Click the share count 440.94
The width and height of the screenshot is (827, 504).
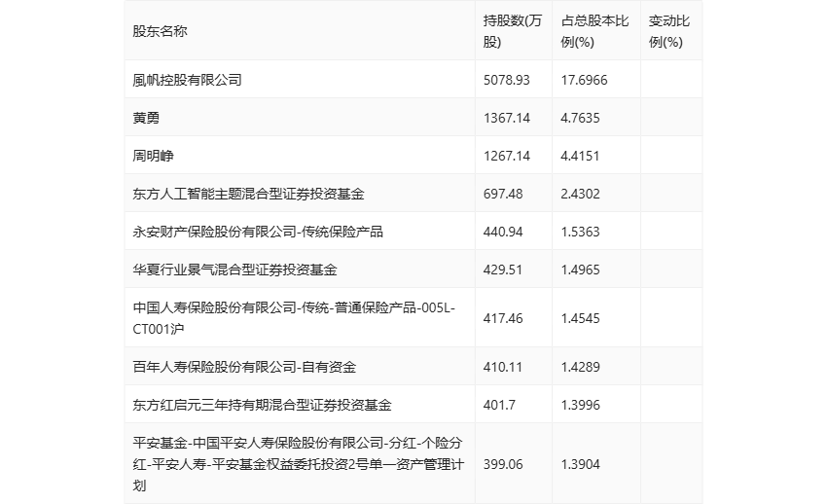pyautogui.click(x=503, y=232)
